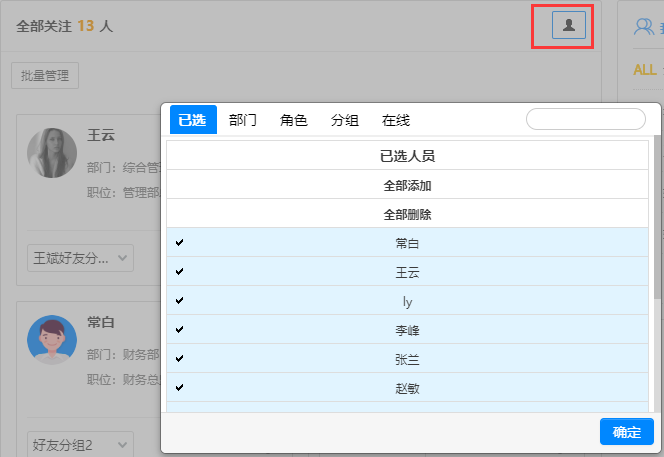Click 全部添加 to add everyone
The width and height of the screenshot is (664, 457).
coord(407,186)
